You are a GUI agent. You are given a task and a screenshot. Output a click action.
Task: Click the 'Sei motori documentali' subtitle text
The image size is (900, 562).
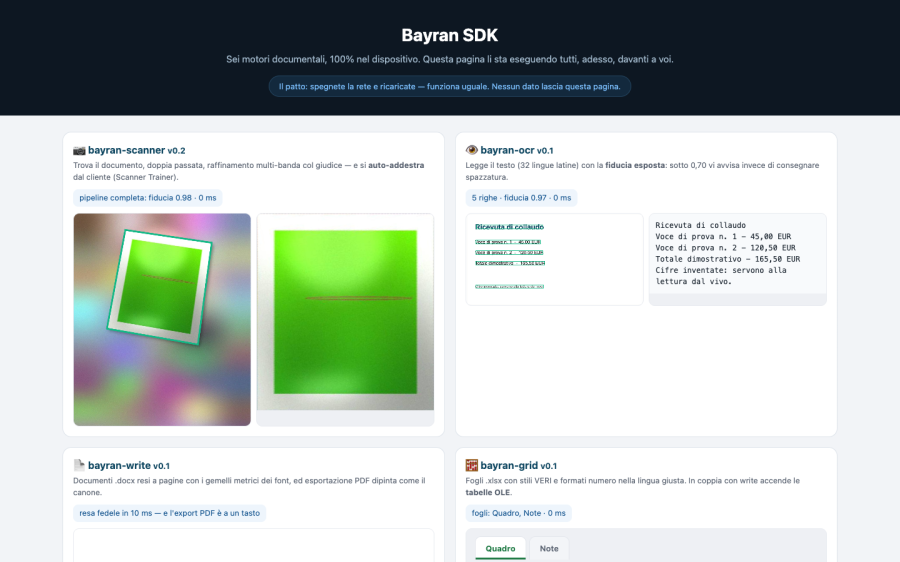tap(449, 59)
